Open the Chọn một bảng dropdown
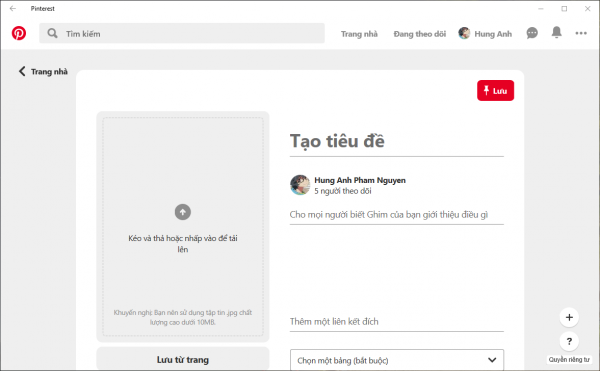 (x=397, y=360)
